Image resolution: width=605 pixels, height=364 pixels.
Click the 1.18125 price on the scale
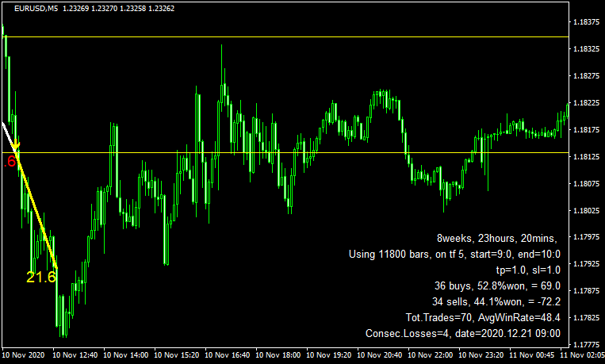pos(585,157)
